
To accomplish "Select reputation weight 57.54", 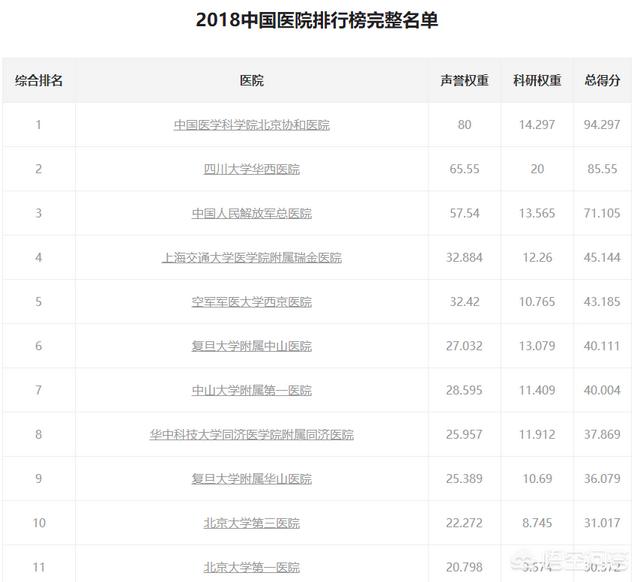I will (x=464, y=213).
